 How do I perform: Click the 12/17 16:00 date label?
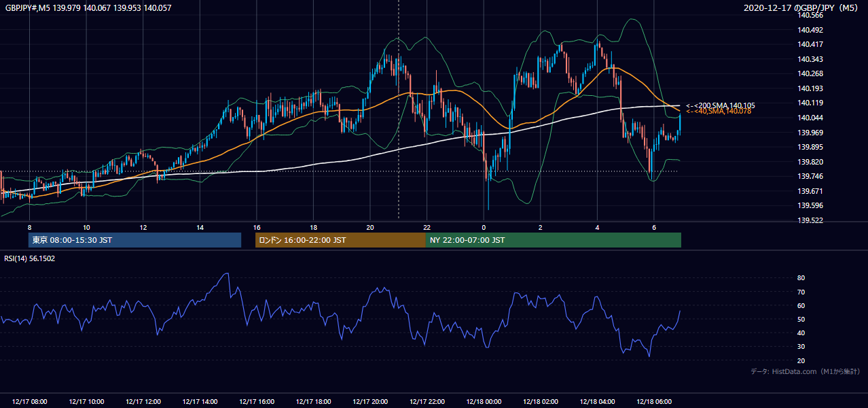tap(257, 402)
